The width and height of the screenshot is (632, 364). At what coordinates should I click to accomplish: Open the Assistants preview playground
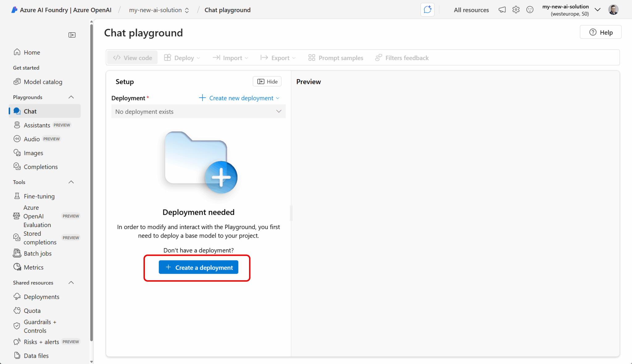click(37, 125)
